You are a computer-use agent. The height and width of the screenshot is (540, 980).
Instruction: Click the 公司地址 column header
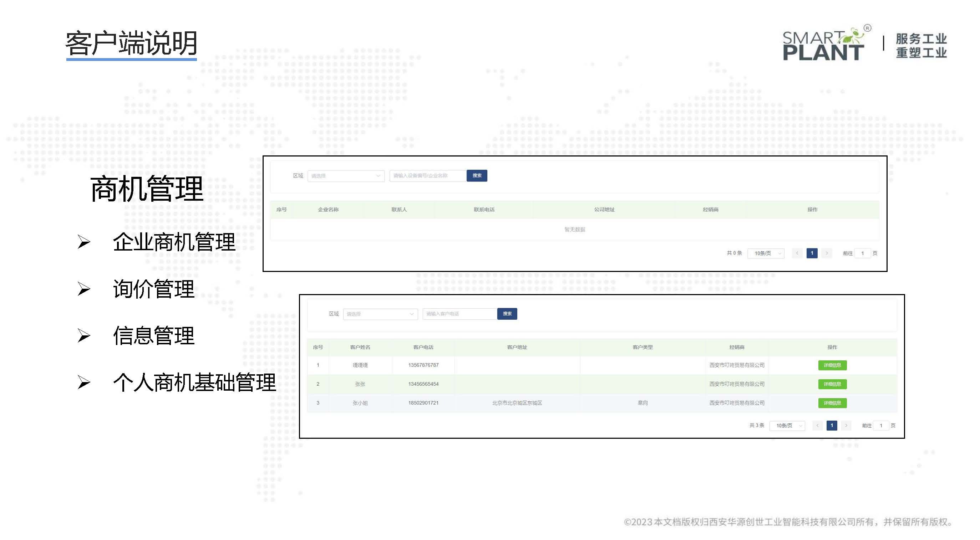point(604,210)
